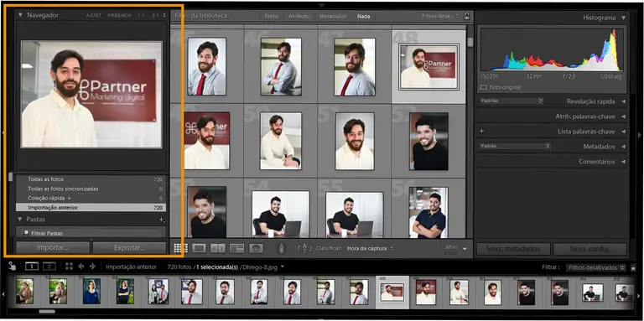Viewport: 644px width, 321px height.
Task: Select the Painter spray can tool
Action: pyautogui.click(x=282, y=248)
